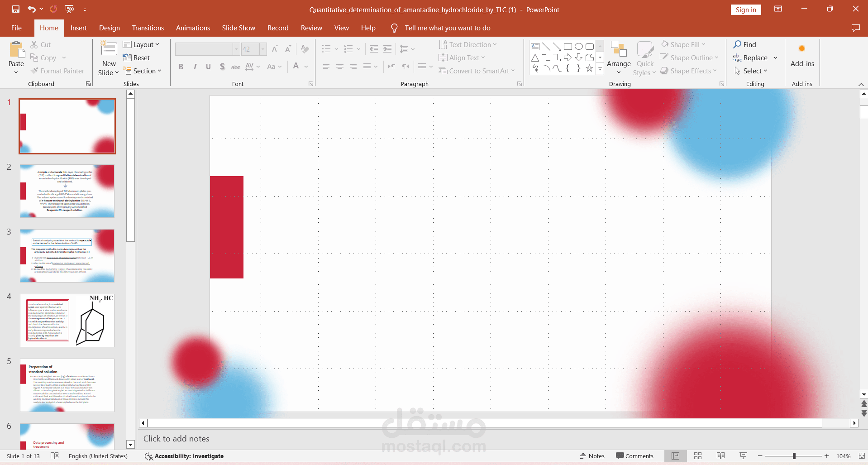Insert text box shape from gallery
This screenshot has width=868, height=465.
pyautogui.click(x=535, y=47)
